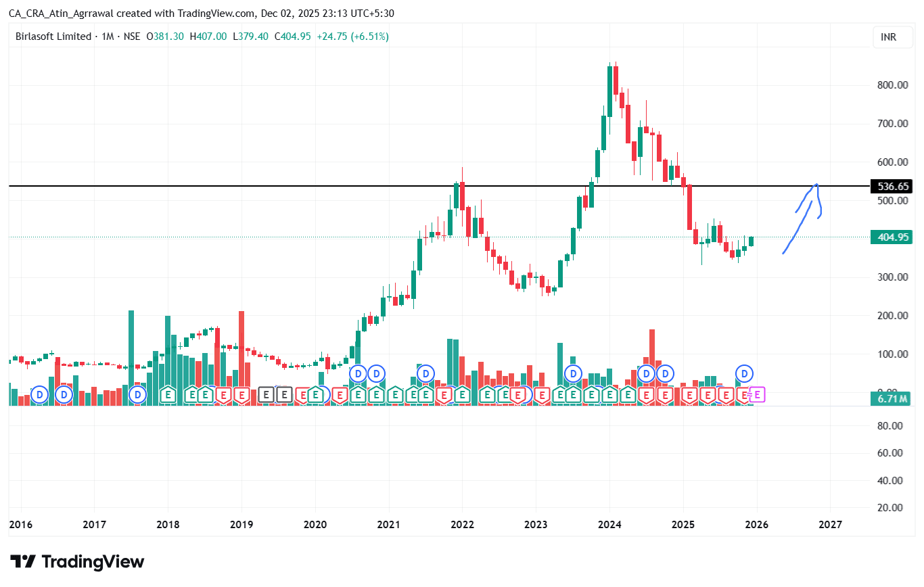Click the 2024 time axis label
This screenshot has width=924, height=587.
click(609, 525)
